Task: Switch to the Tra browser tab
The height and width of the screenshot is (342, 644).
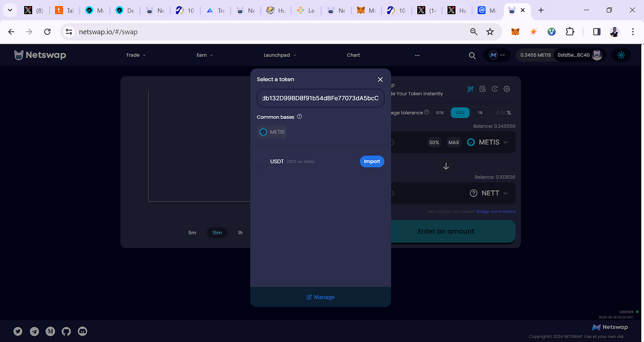Action: pos(216,10)
